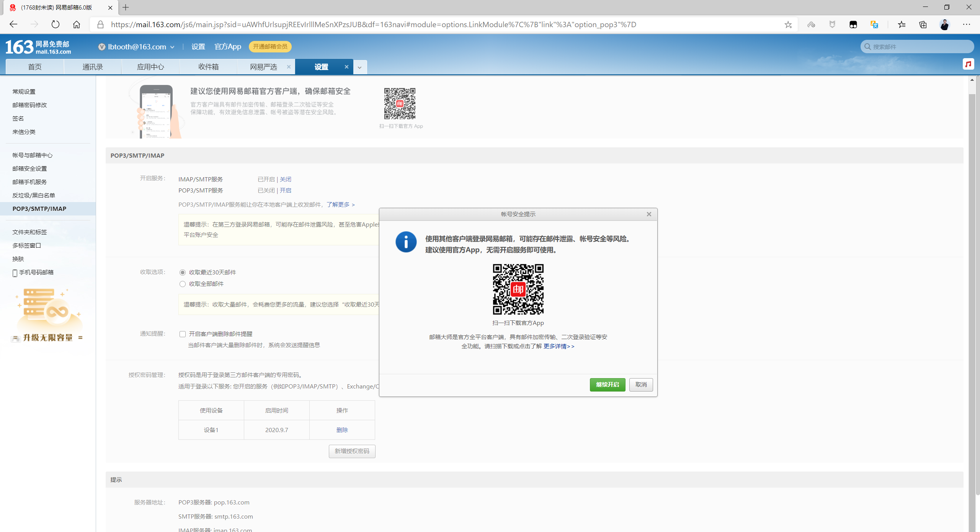Screen dimensions: 980x532
Task: Select the receive all mail radio button
Action: (183, 284)
